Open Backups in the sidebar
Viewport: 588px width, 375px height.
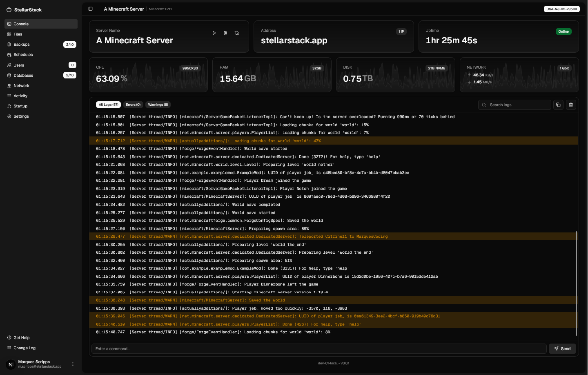(x=41, y=45)
